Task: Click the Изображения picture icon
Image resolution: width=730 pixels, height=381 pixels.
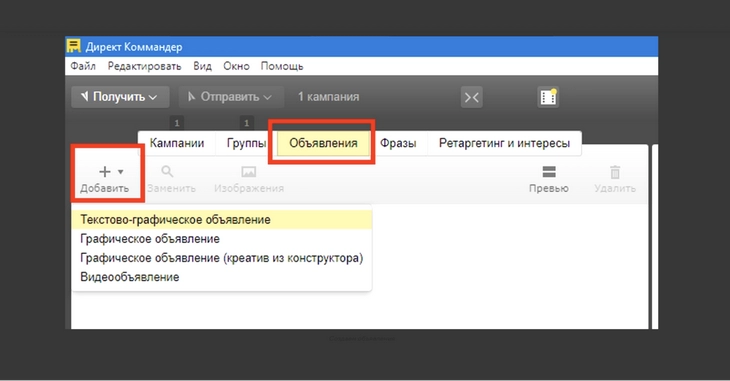Action: [249, 172]
